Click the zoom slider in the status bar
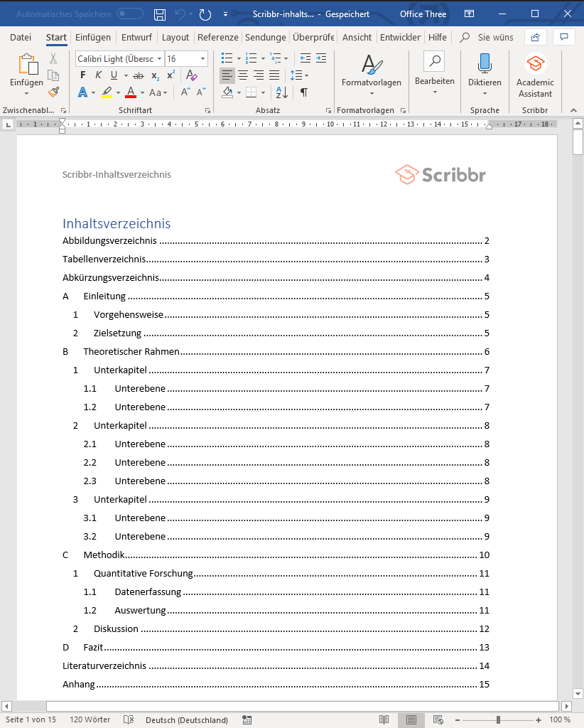 coord(497,719)
